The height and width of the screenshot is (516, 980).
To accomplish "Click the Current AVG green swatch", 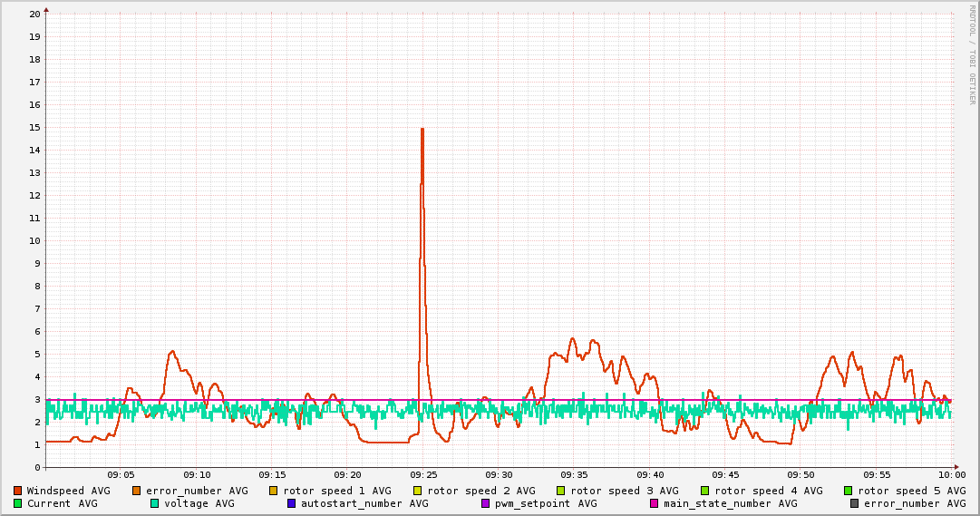I will coord(17,503).
